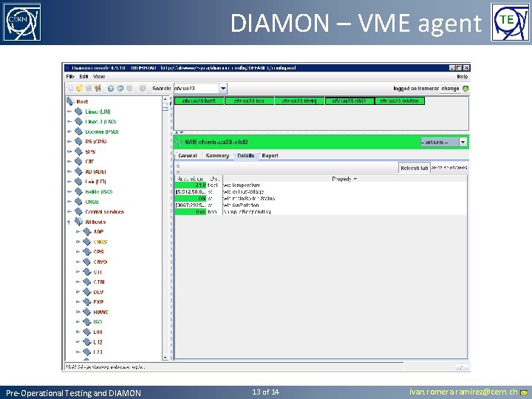
Task: Click the split-pane collapse arrows
Action: click(x=179, y=132)
